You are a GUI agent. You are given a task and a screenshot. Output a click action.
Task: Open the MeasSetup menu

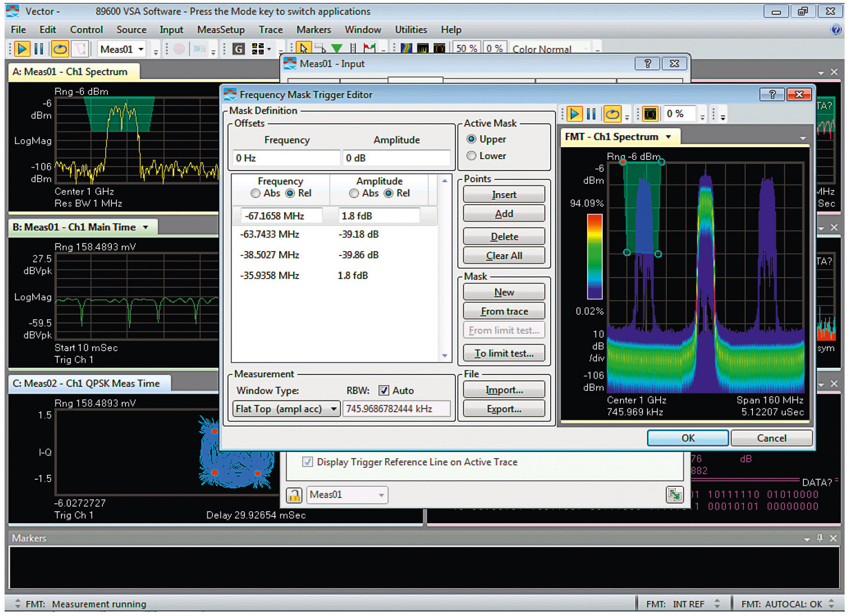click(x=220, y=29)
